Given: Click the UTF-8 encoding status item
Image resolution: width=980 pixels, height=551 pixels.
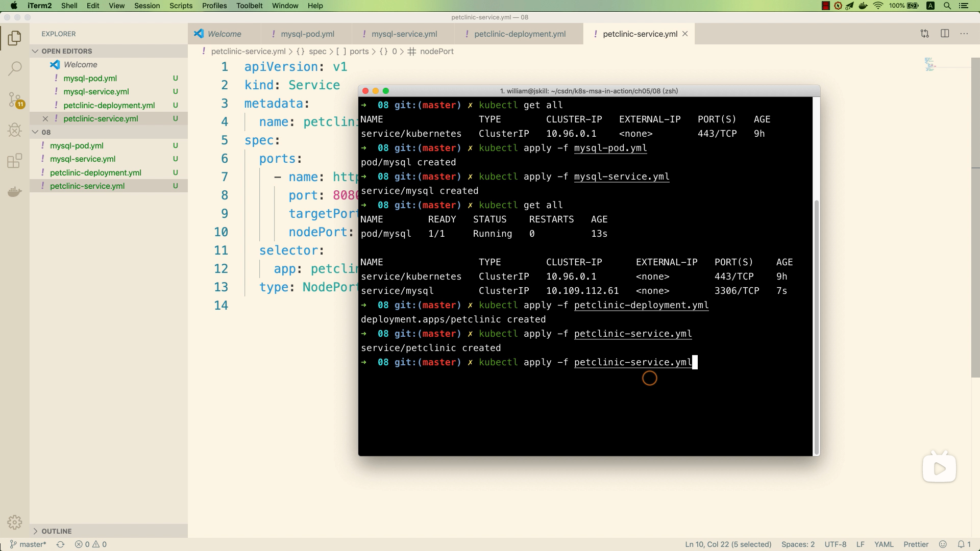Looking at the screenshot, I should coord(835,544).
